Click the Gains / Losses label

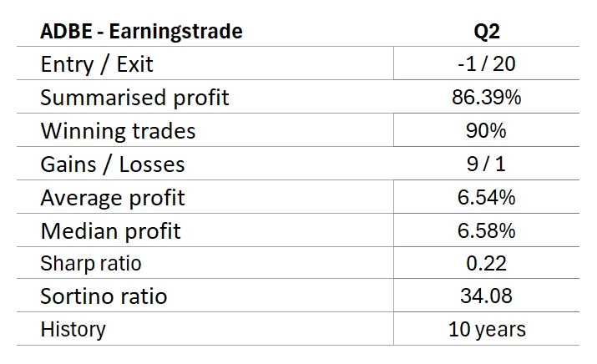click(113, 164)
